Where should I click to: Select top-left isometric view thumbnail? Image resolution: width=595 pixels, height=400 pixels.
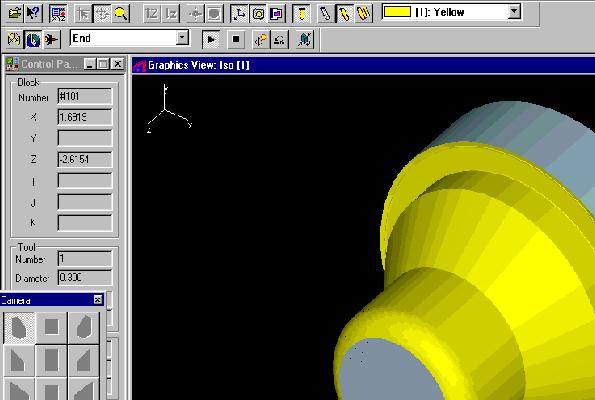tap(19, 328)
